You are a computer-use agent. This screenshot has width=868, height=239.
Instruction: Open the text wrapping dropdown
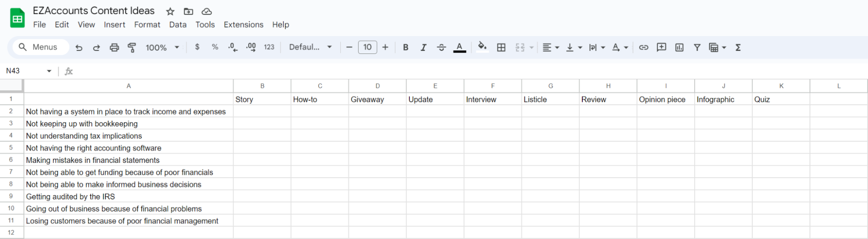tap(597, 47)
